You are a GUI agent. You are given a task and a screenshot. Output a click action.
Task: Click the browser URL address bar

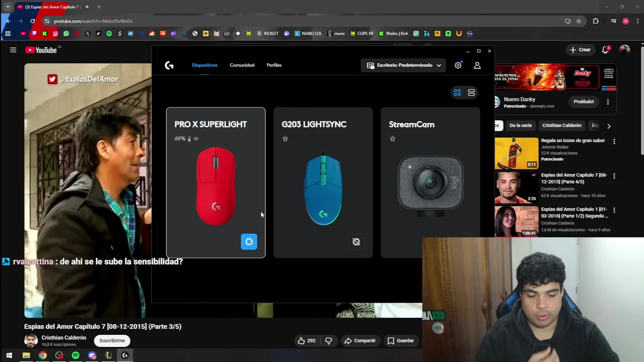[x=302, y=21]
